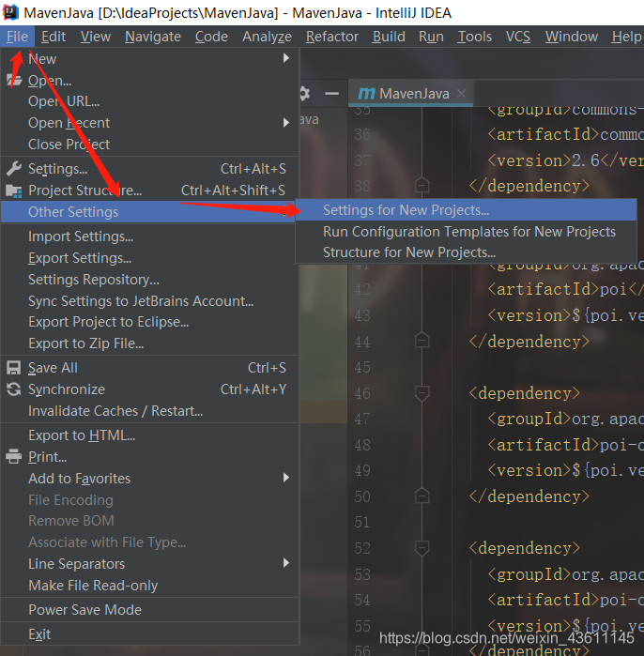644x656 pixels.
Task: Click <groupId>org.apac text on line 47
Action: click(565, 419)
